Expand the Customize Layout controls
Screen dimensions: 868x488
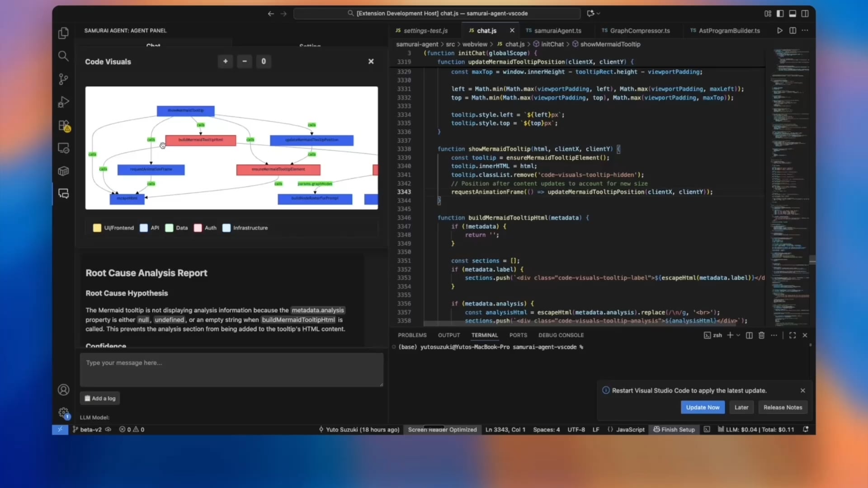click(x=767, y=14)
